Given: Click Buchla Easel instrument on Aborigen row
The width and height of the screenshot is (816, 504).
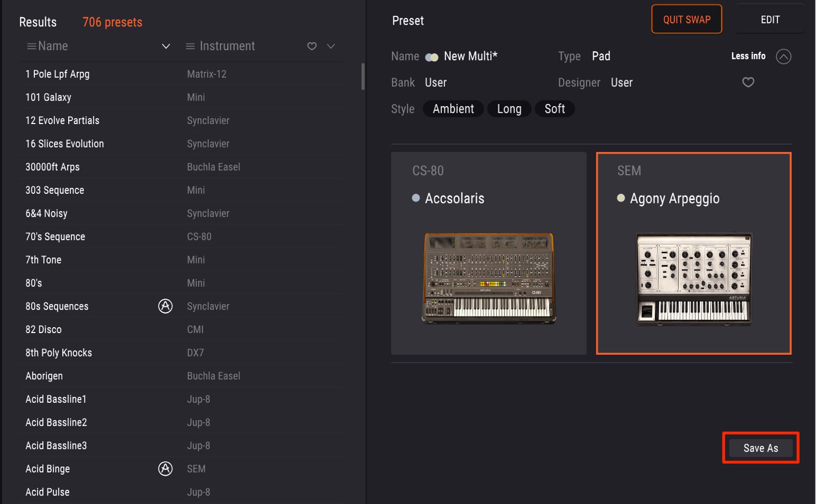Looking at the screenshot, I should click(214, 376).
